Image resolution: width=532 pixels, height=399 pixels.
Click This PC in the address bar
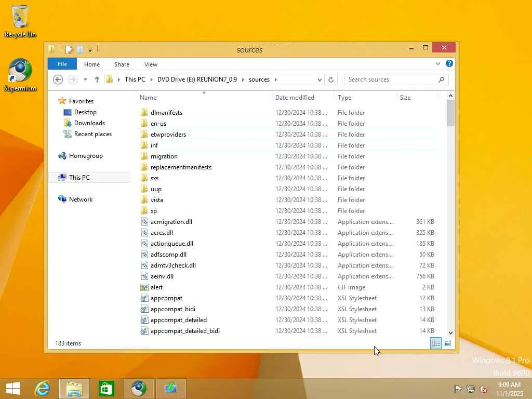point(135,79)
